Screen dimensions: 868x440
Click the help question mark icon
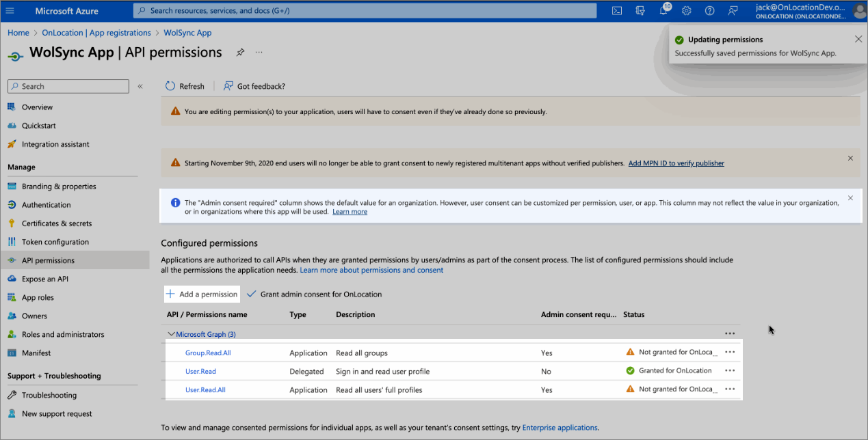point(710,10)
